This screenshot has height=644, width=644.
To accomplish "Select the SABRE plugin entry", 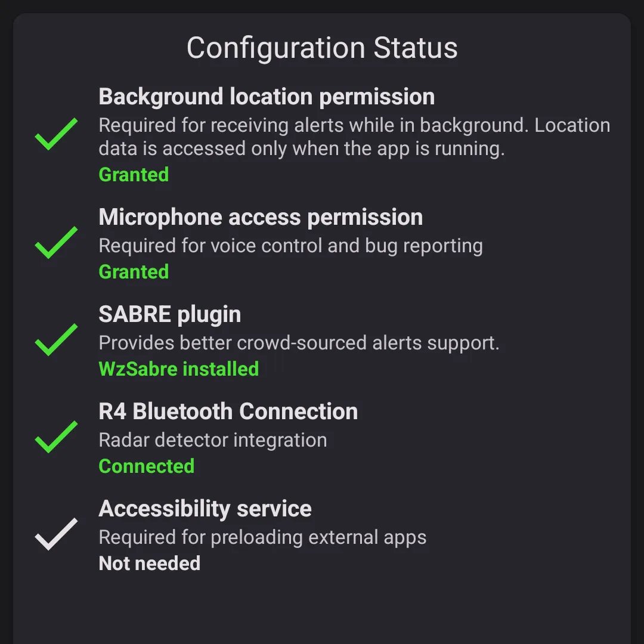I will 169,314.
